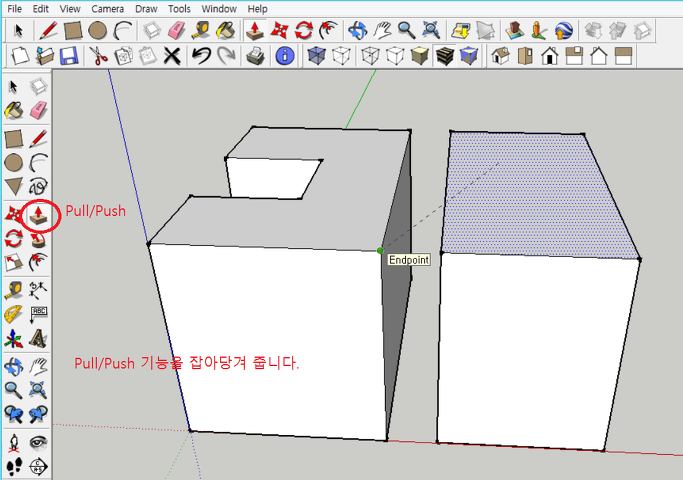This screenshot has width=683, height=480.
Task: Select the Dimension tool
Action: tap(38, 290)
